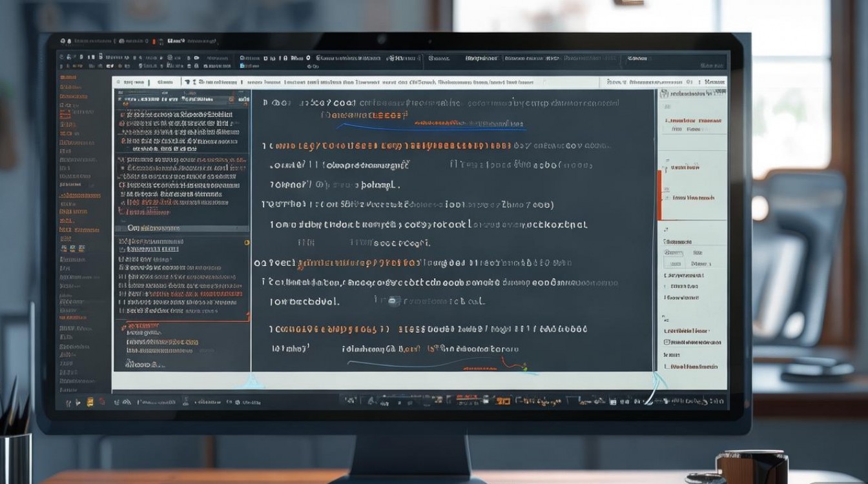Click the orange underlined link at the top of the editor

click(365, 116)
